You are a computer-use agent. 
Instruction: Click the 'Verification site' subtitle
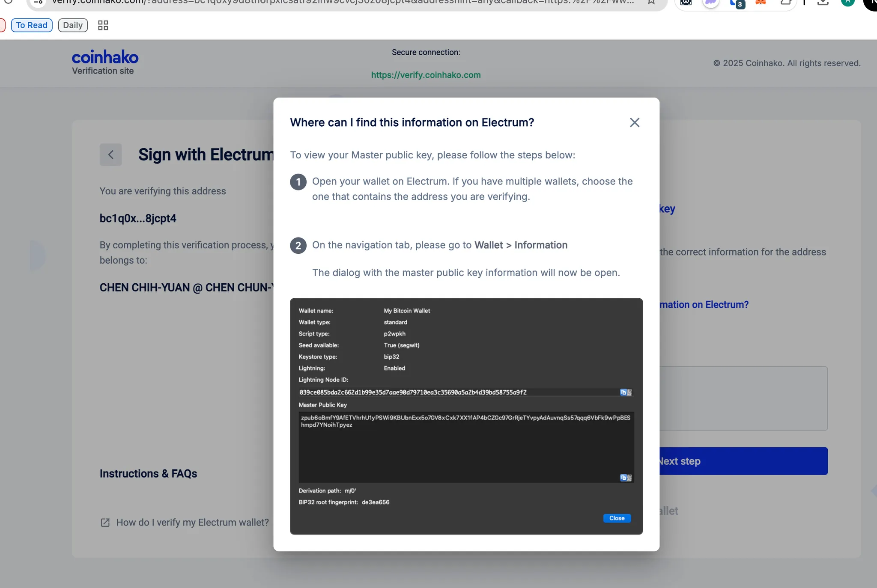tap(103, 71)
